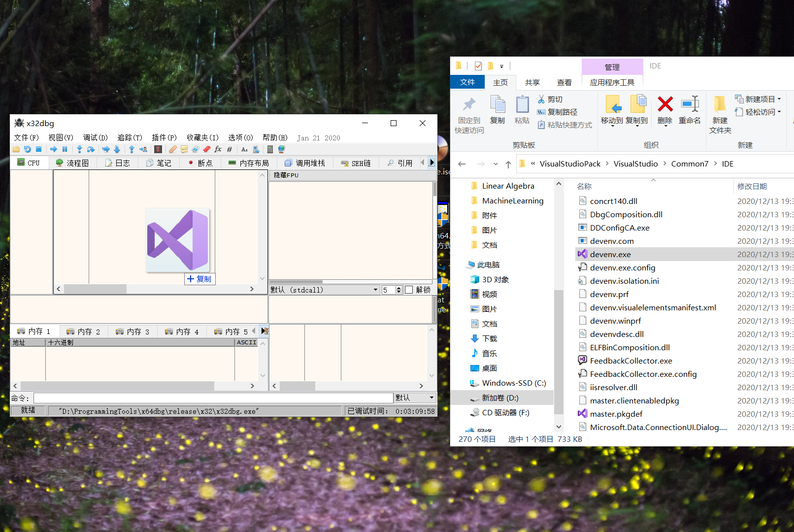The width and height of the screenshot is (794, 532).
Task: Click the Run To User Code icon
Action: tap(143, 149)
